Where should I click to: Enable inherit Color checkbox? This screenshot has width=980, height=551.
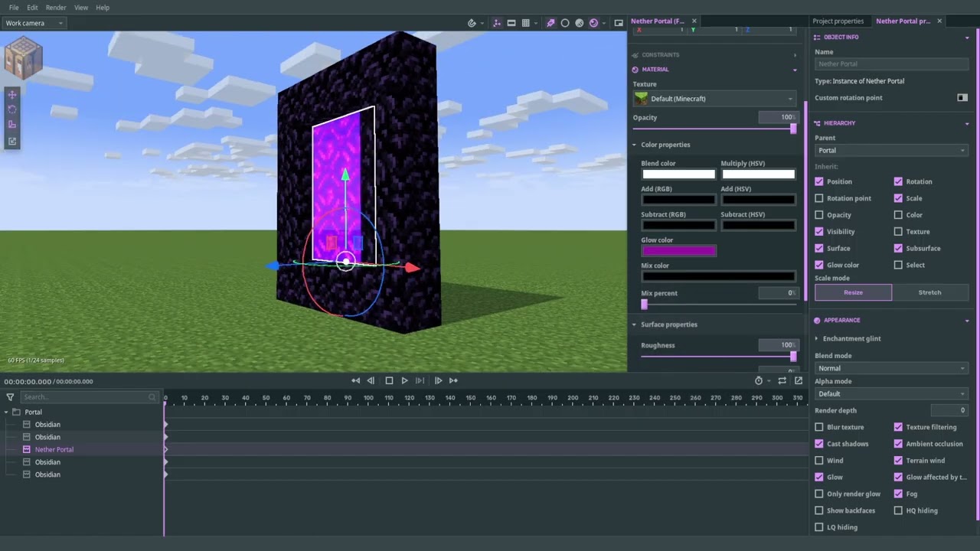point(899,215)
